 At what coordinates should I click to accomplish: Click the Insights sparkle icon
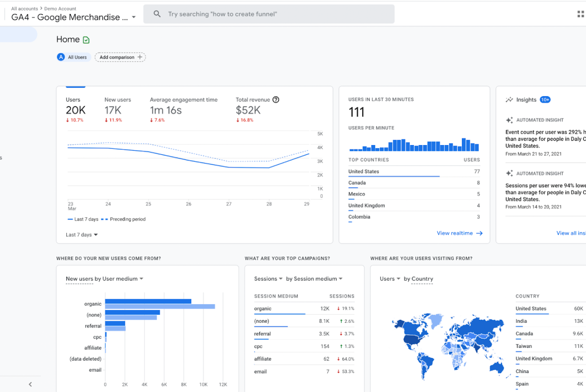pos(509,99)
